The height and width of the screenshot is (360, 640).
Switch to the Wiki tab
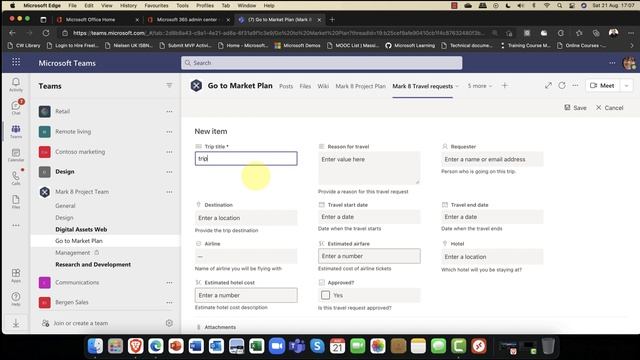click(323, 86)
